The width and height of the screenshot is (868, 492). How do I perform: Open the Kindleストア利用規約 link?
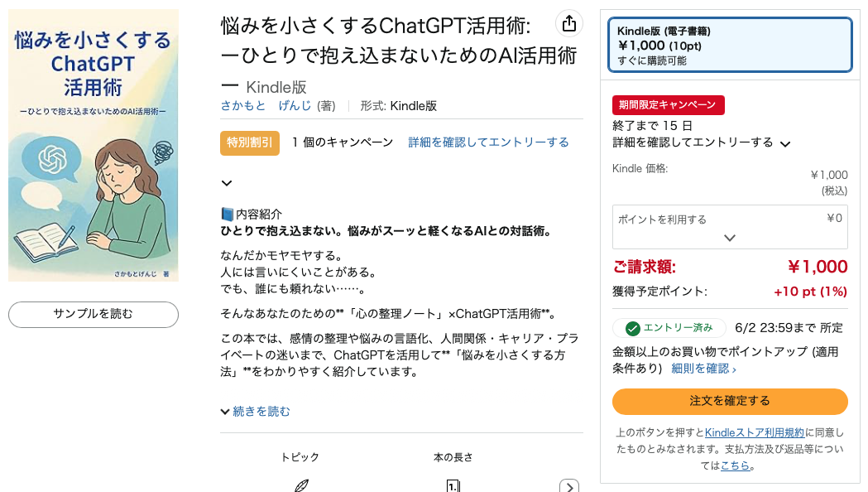[x=754, y=432]
